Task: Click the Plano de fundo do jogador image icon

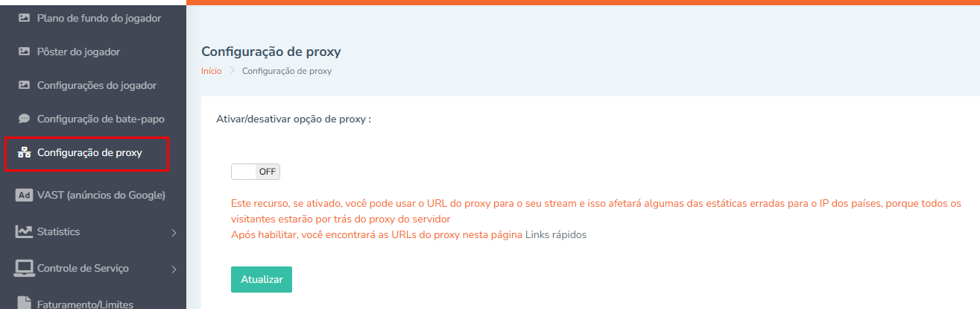Action: point(24,18)
